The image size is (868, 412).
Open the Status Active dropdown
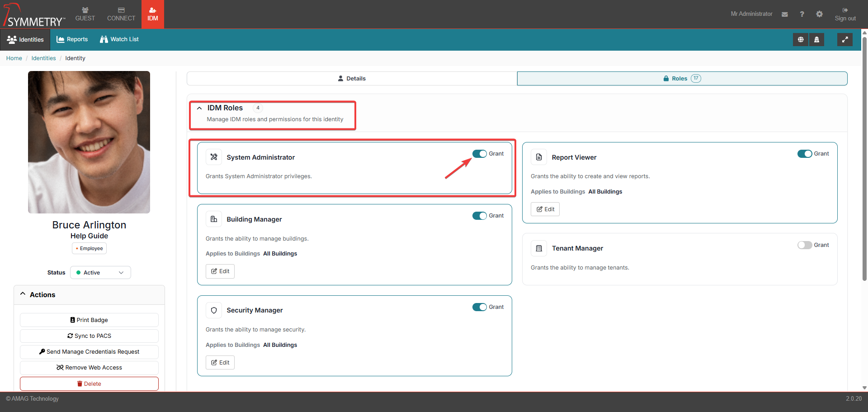[100, 273]
